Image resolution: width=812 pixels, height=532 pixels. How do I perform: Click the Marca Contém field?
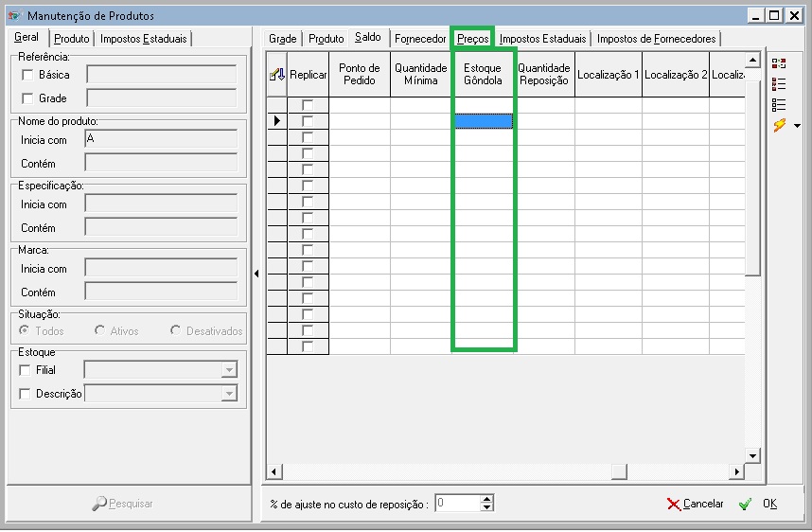tap(161, 292)
